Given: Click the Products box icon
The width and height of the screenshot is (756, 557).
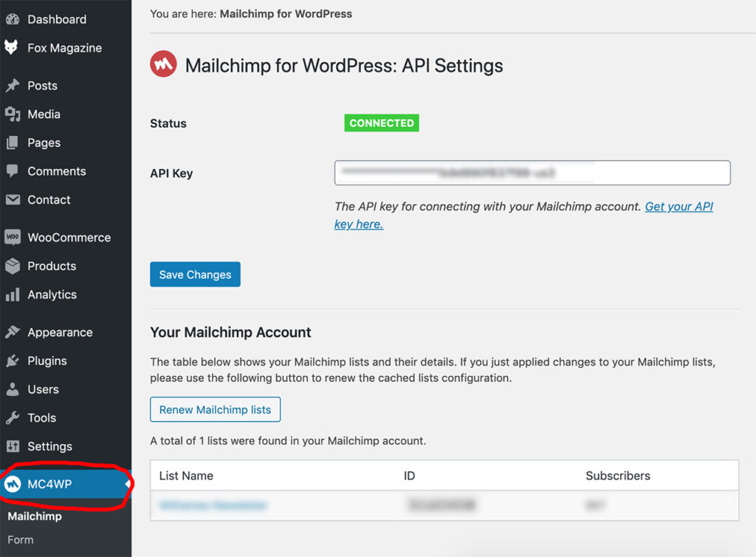Looking at the screenshot, I should tap(13, 266).
